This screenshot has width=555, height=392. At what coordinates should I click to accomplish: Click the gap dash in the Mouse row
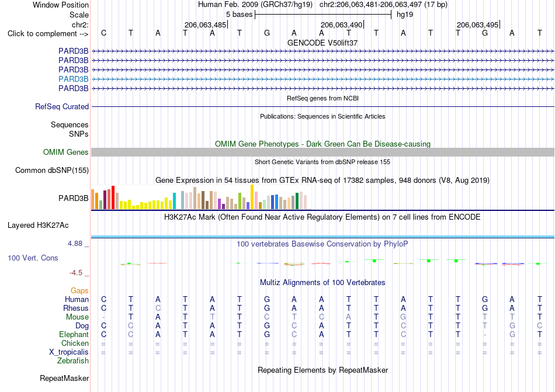point(103,317)
